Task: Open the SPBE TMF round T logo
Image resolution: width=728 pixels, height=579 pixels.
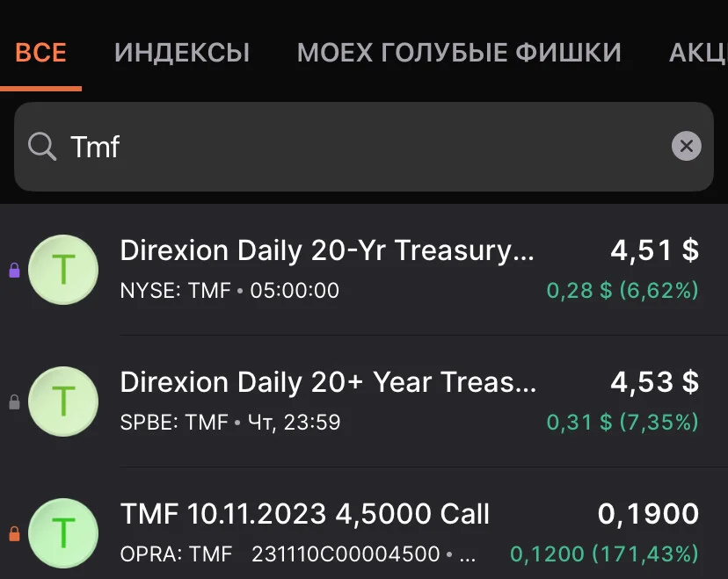Action: 63,402
